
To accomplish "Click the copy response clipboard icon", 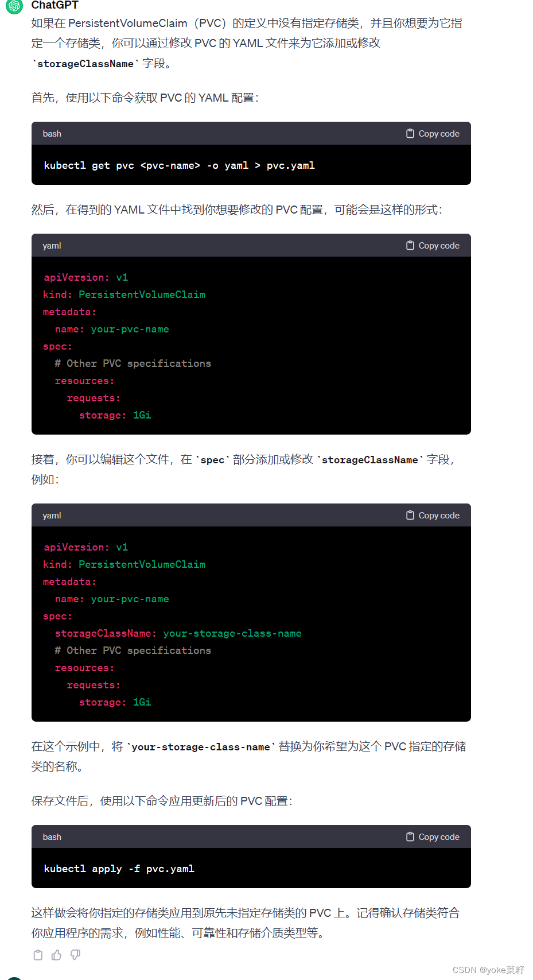I will [x=38, y=955].
